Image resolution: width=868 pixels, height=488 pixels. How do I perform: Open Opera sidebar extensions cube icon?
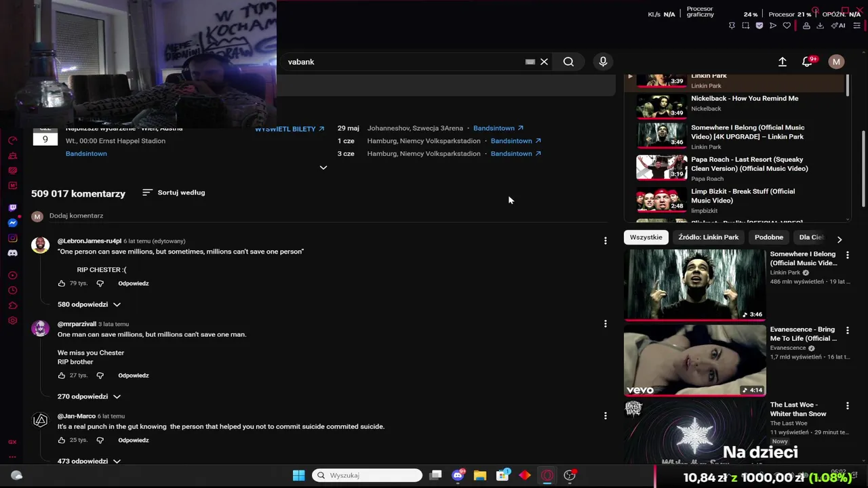[x=12, y=306]
